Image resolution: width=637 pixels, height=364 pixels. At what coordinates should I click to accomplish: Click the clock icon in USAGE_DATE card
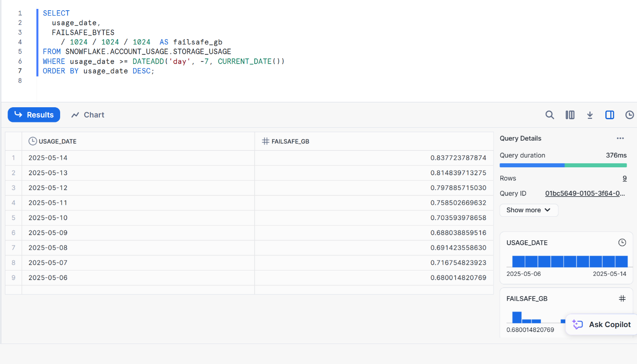pos(622,243)
